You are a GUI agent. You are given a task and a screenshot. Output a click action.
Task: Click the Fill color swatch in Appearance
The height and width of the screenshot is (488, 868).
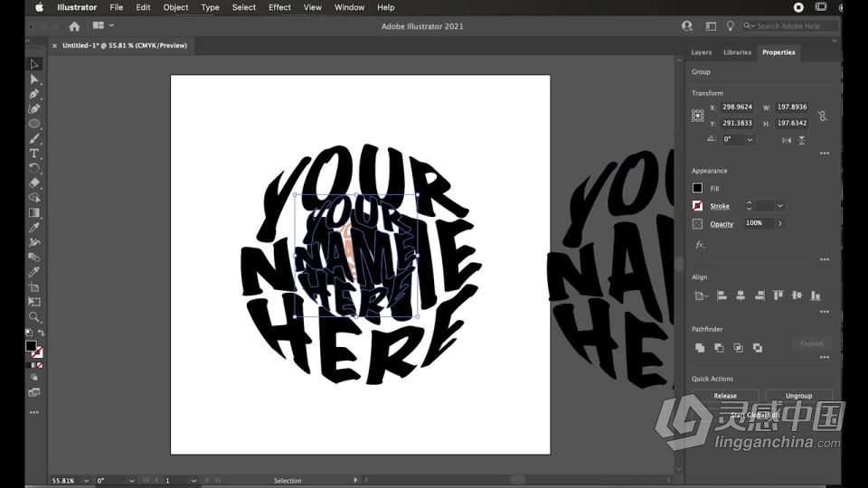point(697,188)
